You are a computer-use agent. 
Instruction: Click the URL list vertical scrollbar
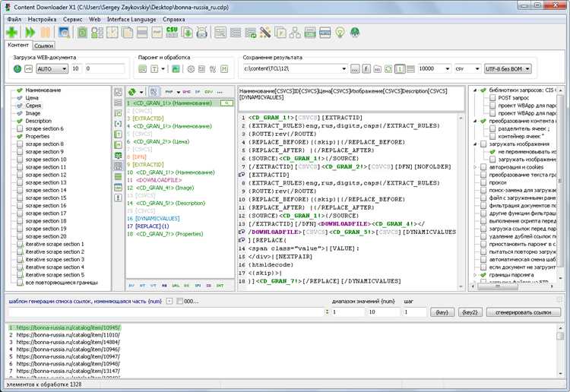(560, 350)
